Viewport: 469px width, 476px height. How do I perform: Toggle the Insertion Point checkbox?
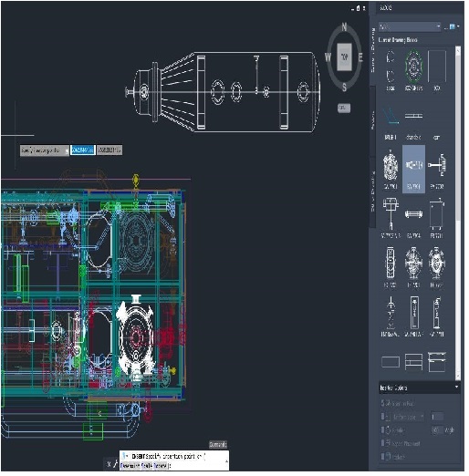[383, 403]
